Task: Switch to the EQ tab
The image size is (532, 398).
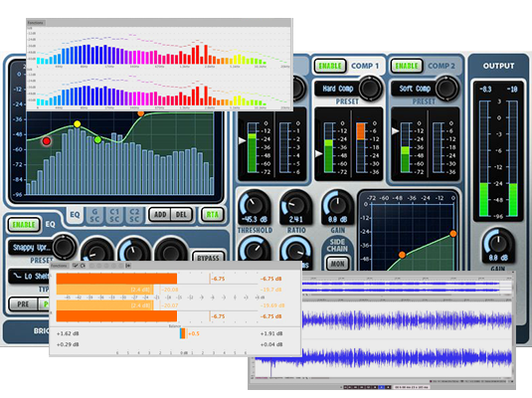Action: tap(75, 215)
